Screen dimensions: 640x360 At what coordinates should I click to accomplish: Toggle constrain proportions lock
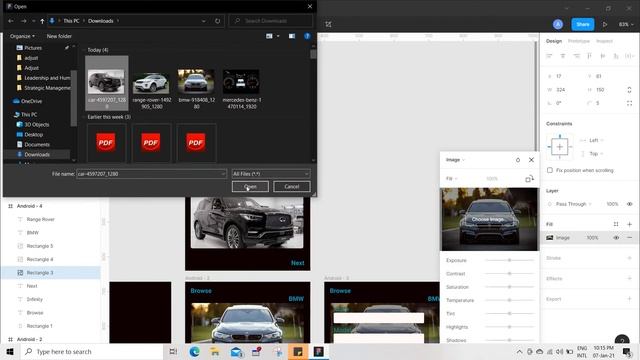click(629, 90)
